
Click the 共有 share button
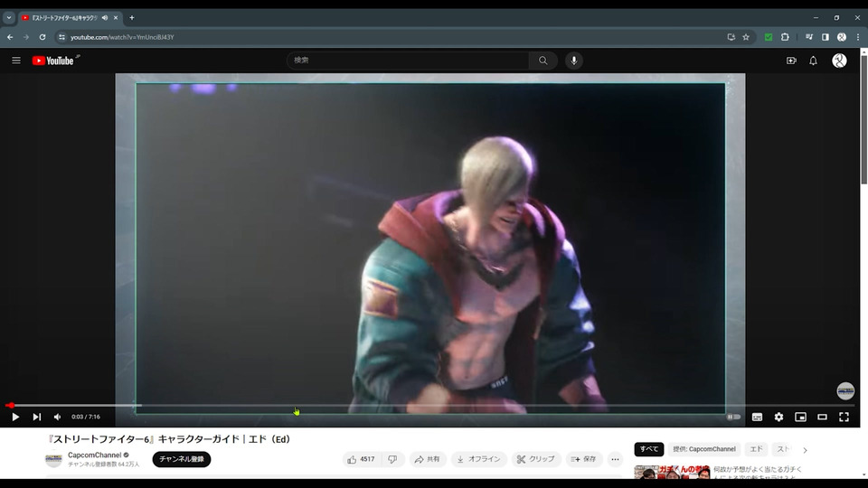[x=428, y=459]
